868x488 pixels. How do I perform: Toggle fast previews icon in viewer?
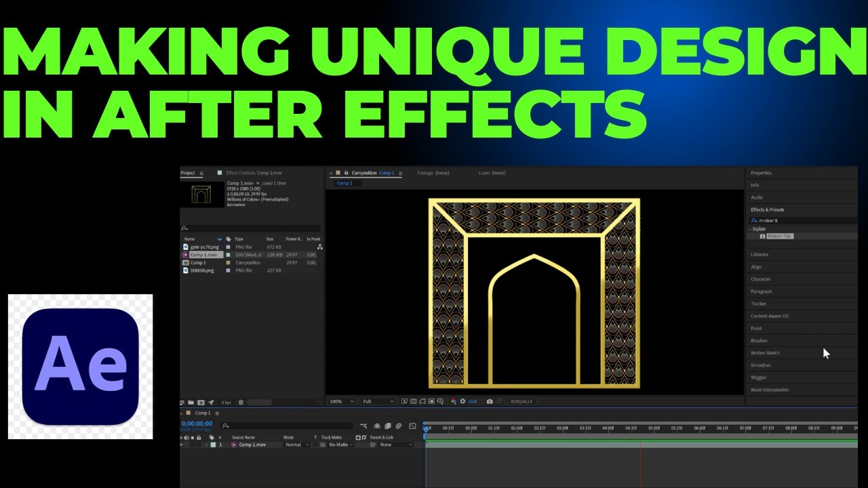404,401
